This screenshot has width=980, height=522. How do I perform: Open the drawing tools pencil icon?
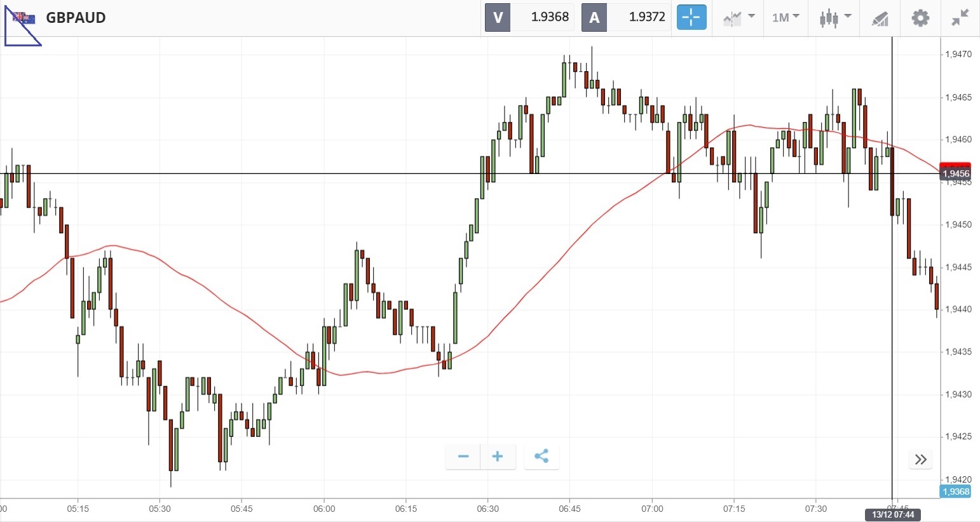click(x=880, y=18)
